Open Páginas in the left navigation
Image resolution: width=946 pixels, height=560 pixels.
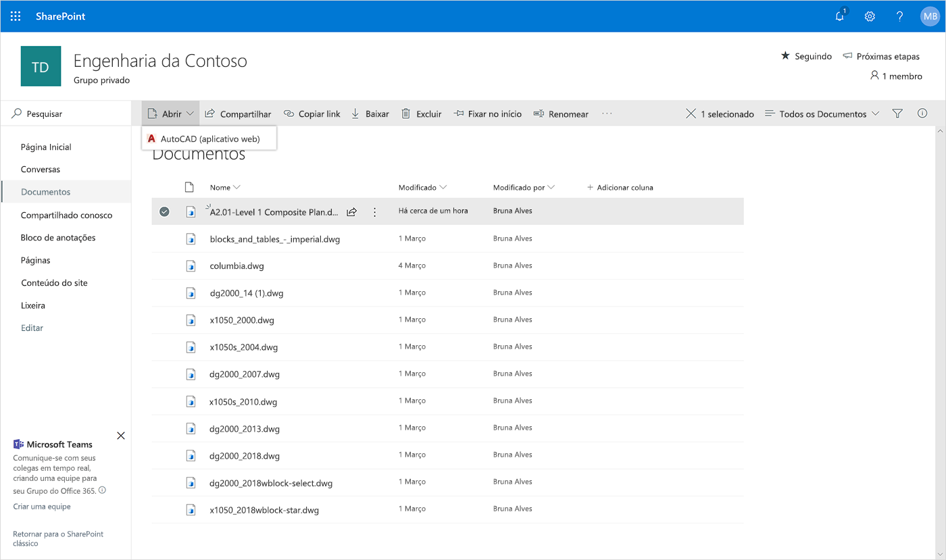(x=36, y=260)
